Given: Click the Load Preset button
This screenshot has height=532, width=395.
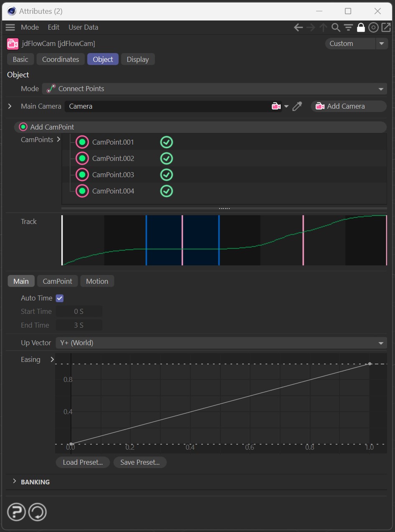Looking at the screenshot, I should (x=83, y=462).
